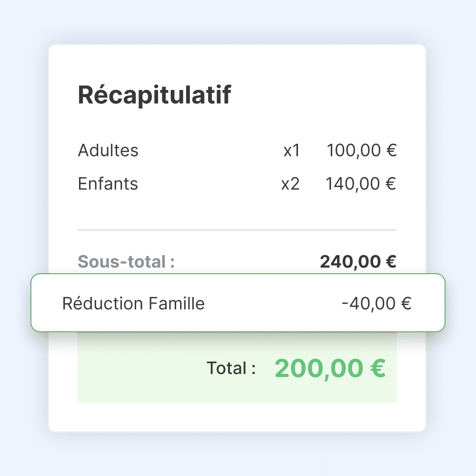The width and height of the screenshot is (476, 476).
Task: Select the green 200,00 € total amount
Action: [x=330, y=368]
